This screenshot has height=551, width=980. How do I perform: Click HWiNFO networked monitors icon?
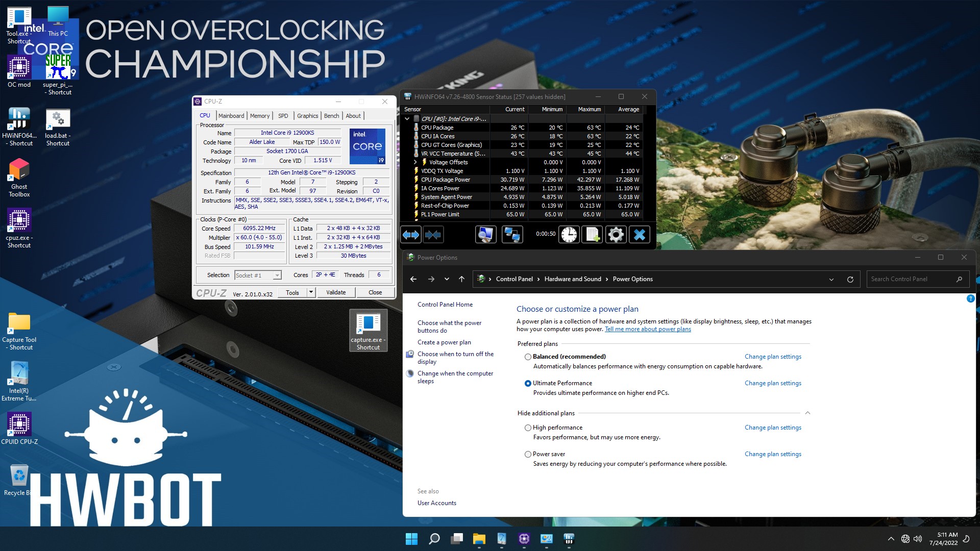point(512,235)
